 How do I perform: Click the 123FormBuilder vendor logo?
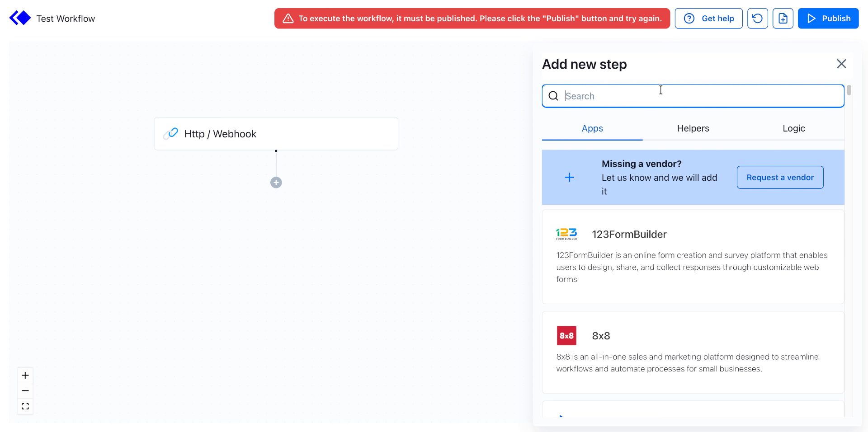pyautogui.click(x=566, y=234)
